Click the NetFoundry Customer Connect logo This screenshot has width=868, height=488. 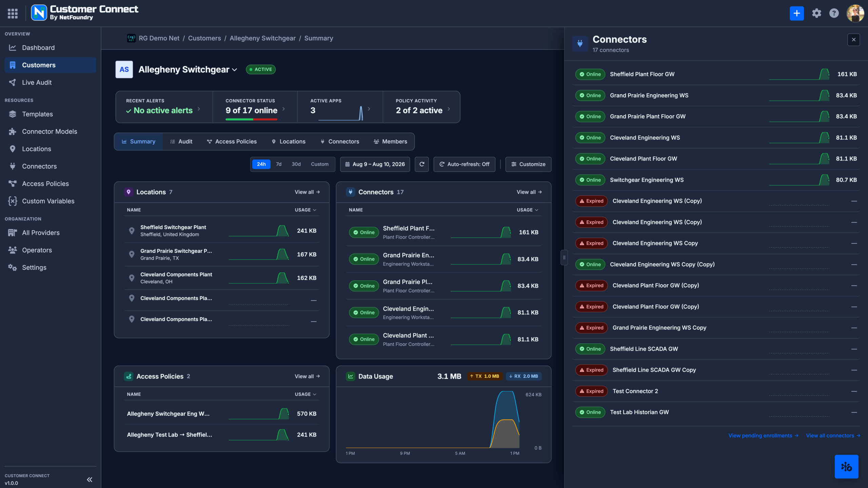85,13
